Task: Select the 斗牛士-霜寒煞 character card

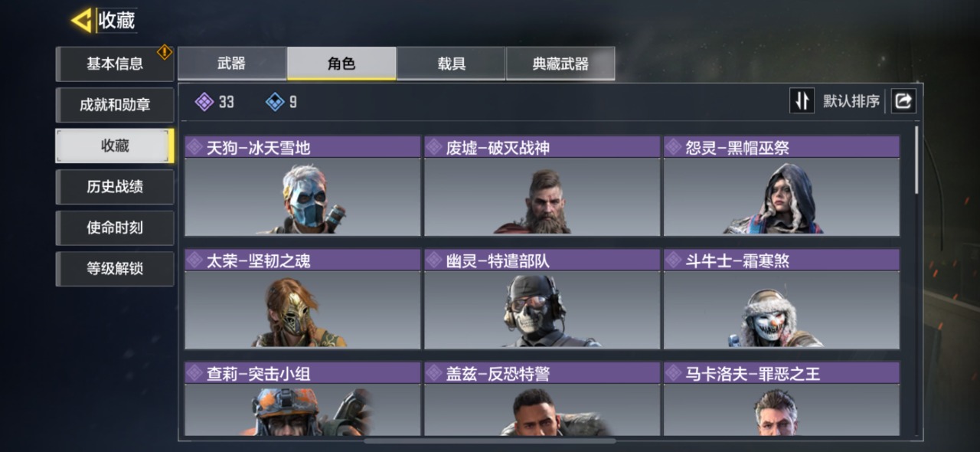Action: tap(781, 300)
